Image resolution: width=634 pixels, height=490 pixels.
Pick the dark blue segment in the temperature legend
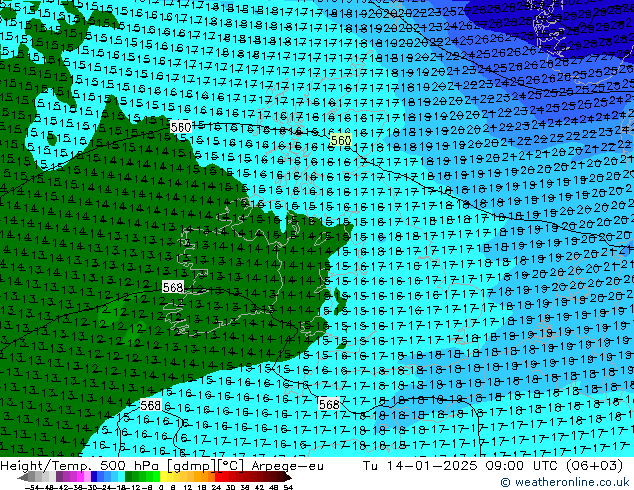[x=94, y=477]
